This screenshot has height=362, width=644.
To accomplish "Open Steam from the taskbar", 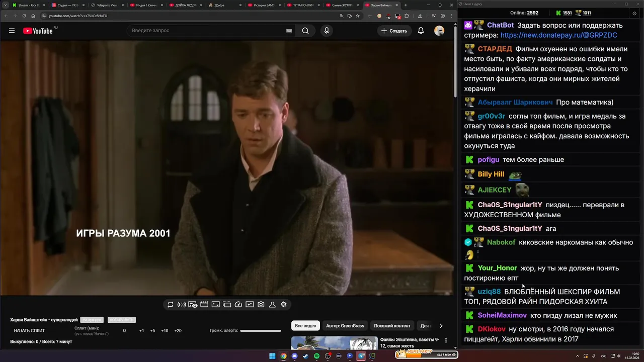I will (x=305, y=356).
